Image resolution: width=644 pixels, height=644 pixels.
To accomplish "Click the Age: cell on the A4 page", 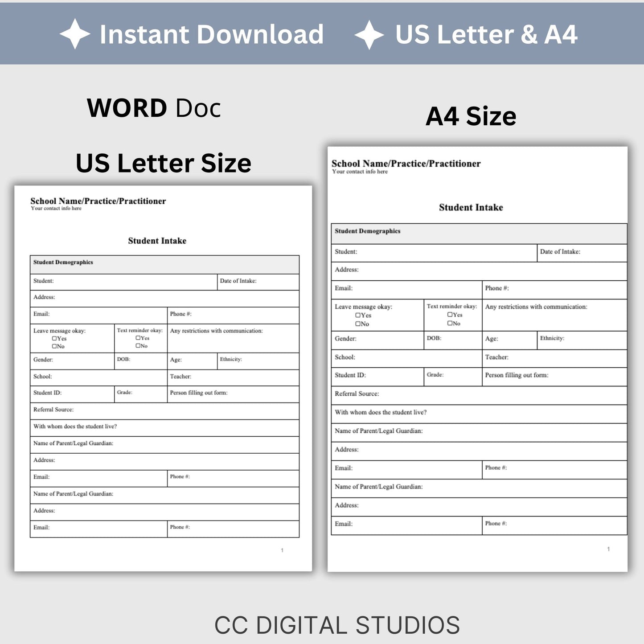I will pyautogui.click(x=510, y=340).
